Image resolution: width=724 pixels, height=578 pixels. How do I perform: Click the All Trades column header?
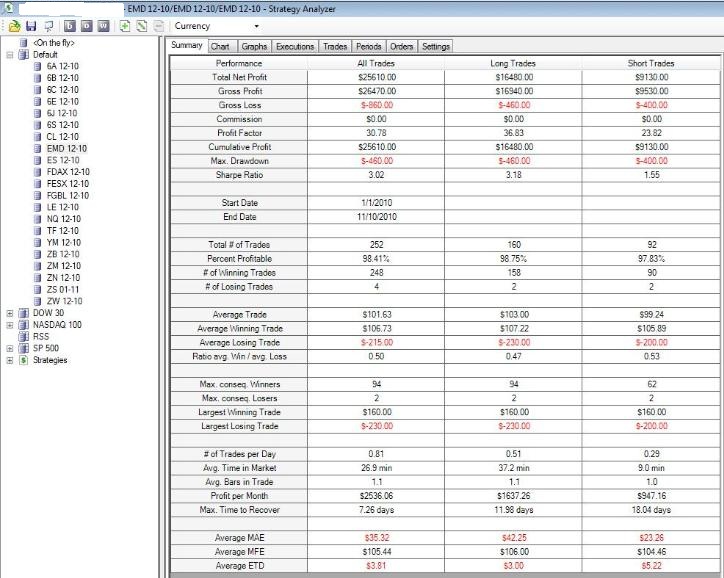[376, 64]
